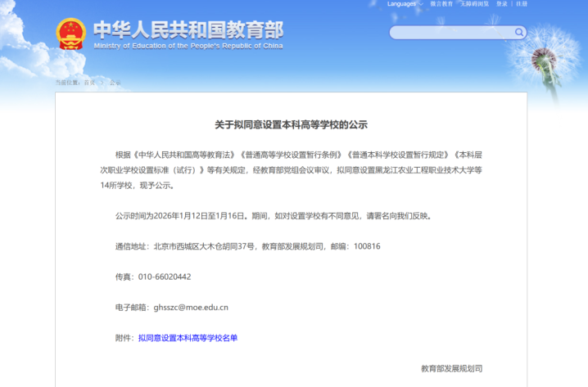This screenshot has height=387, width=588.
Task: Click the chevron beside Languages
Action: click(422, 4)
